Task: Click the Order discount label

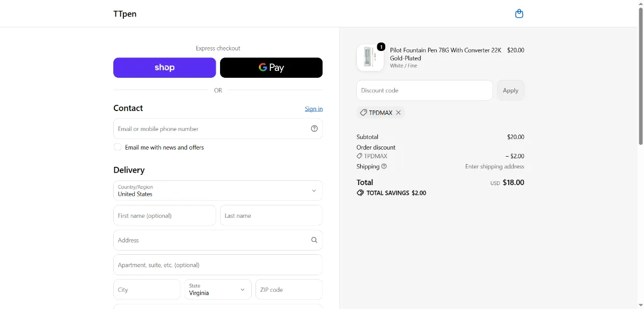Action: click(x=376, y=148)
